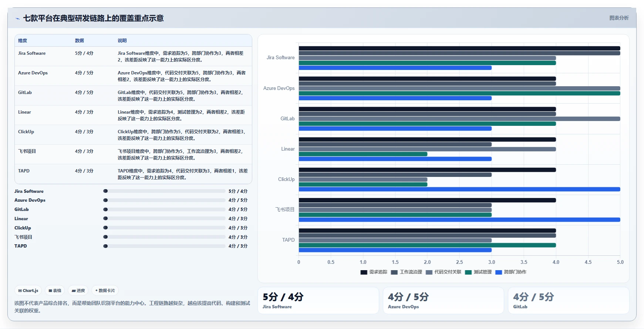
Task: Select the GitLab cell in the table
Action: (x=25, y=93)
